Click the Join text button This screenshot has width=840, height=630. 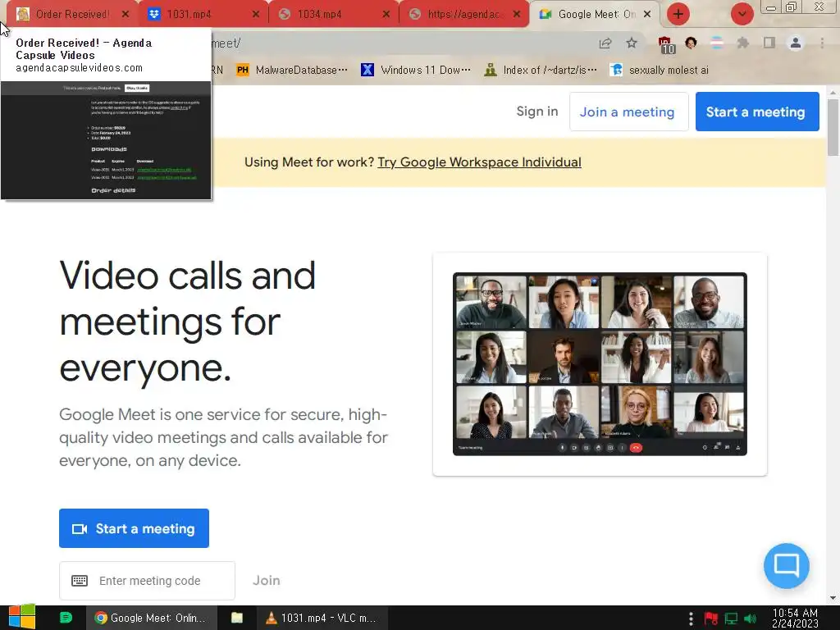(x=267, y=581)
